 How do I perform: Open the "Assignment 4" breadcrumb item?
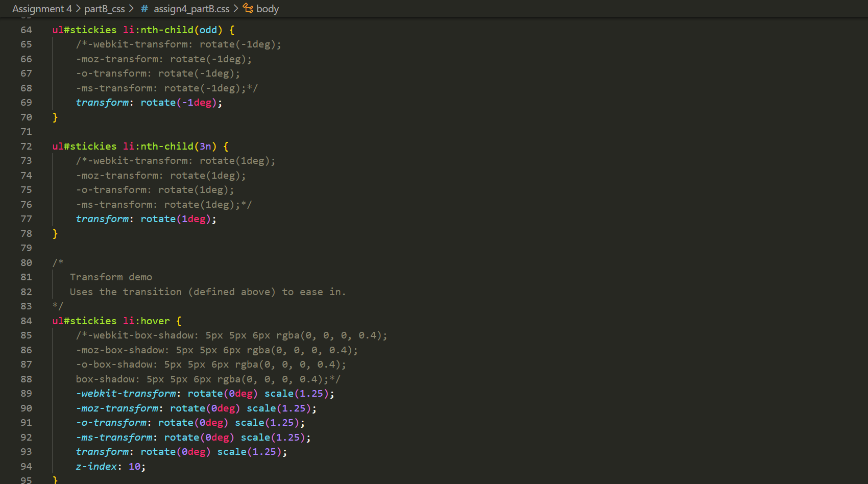(x=42, y=9)
